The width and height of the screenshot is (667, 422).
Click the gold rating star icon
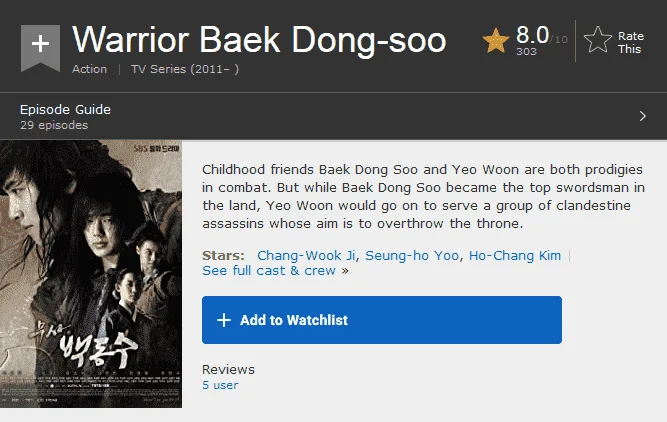point(496,41)
